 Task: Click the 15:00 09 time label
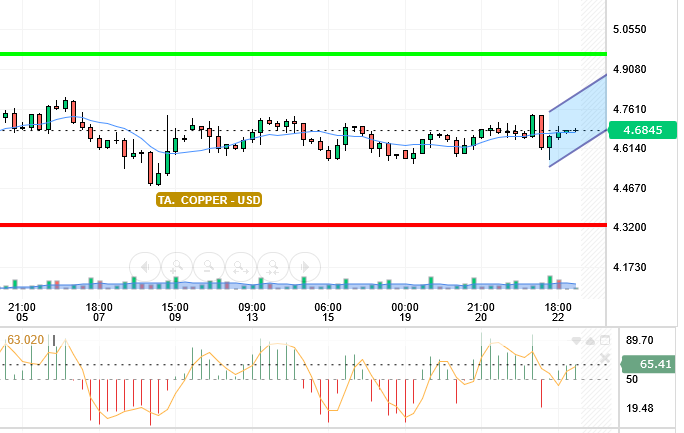click(x=175, y=312)
